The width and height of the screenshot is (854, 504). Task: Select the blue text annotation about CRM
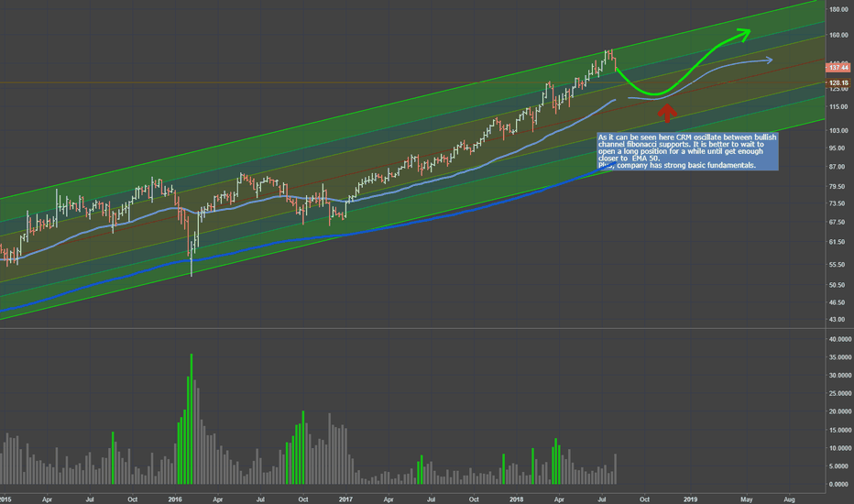tap(687, 151)
